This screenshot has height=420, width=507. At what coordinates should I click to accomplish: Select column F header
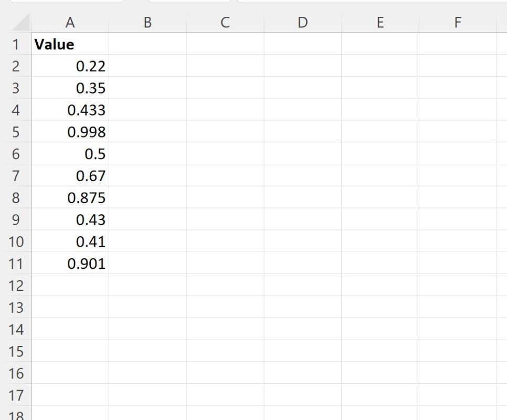[x=458, y=22]
